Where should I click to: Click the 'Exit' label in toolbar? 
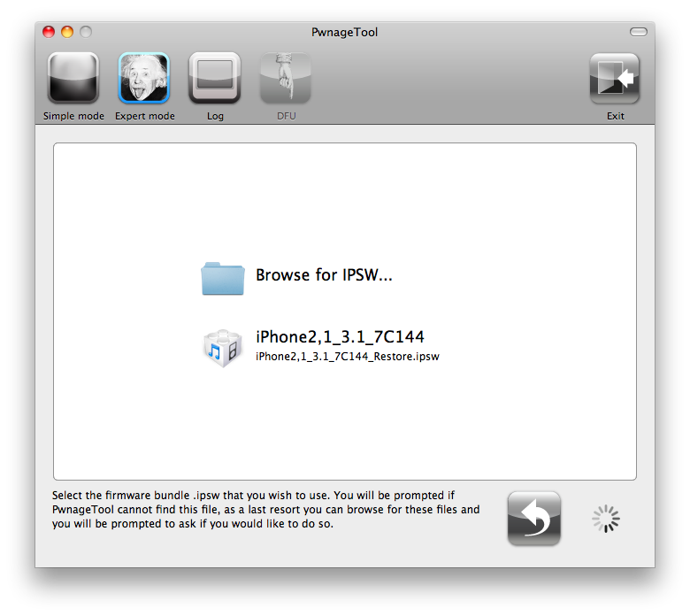click(615, 116)
